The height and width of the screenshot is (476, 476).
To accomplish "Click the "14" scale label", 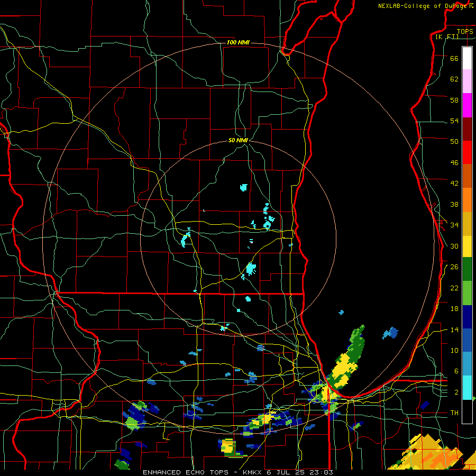I will (x=454, y=329).
